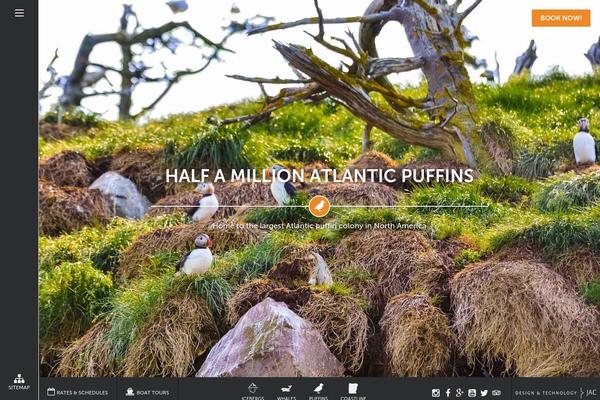
Task: Click Design & Technology JAC credit
Action: (x=555, y=393)
